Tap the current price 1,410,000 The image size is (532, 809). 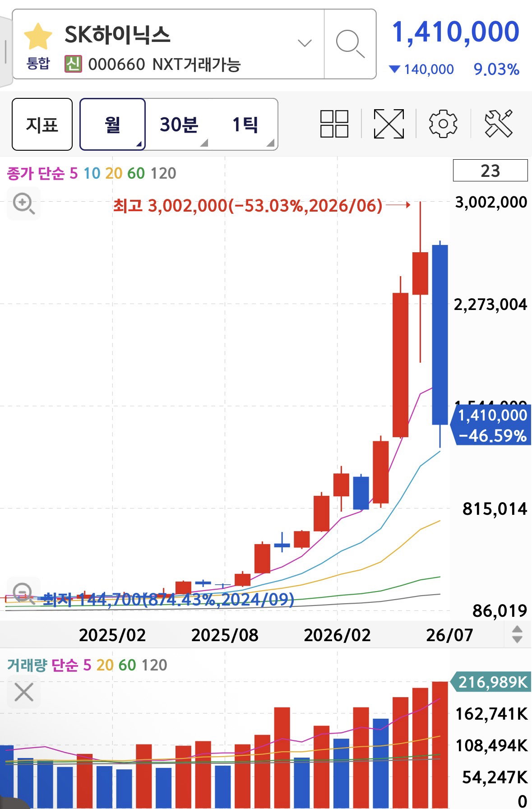(455, 32)
